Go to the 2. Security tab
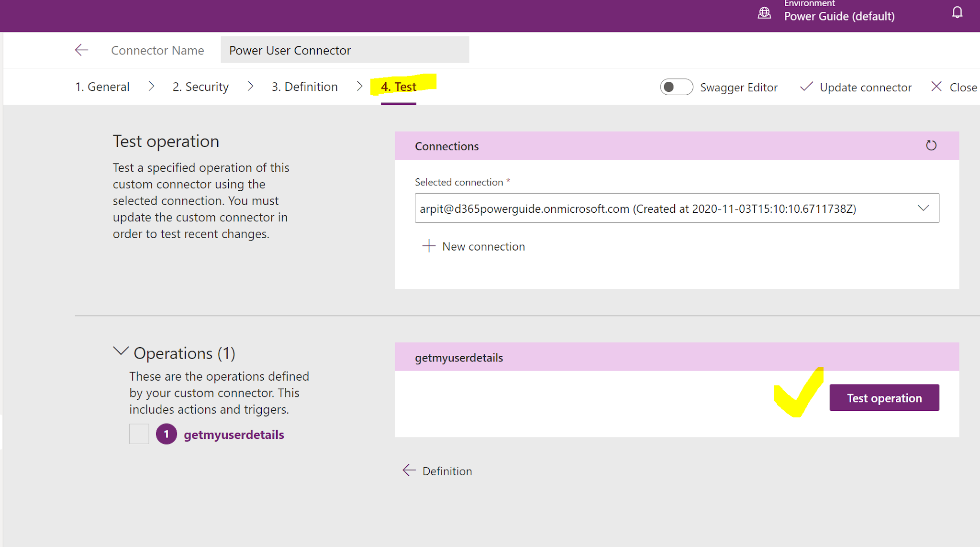This screenshot has height=547, width=980. click(x=200, y=87)
